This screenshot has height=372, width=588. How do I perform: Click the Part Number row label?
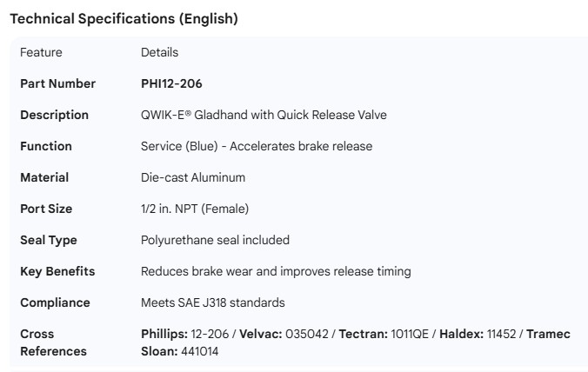[58, 83]
